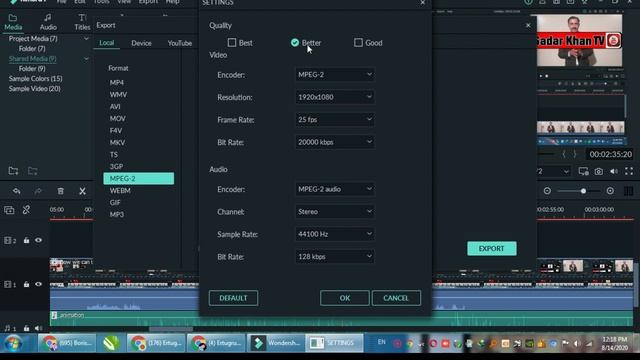Open Sample Rate dropdown 44100 Hz

point(335,234)
